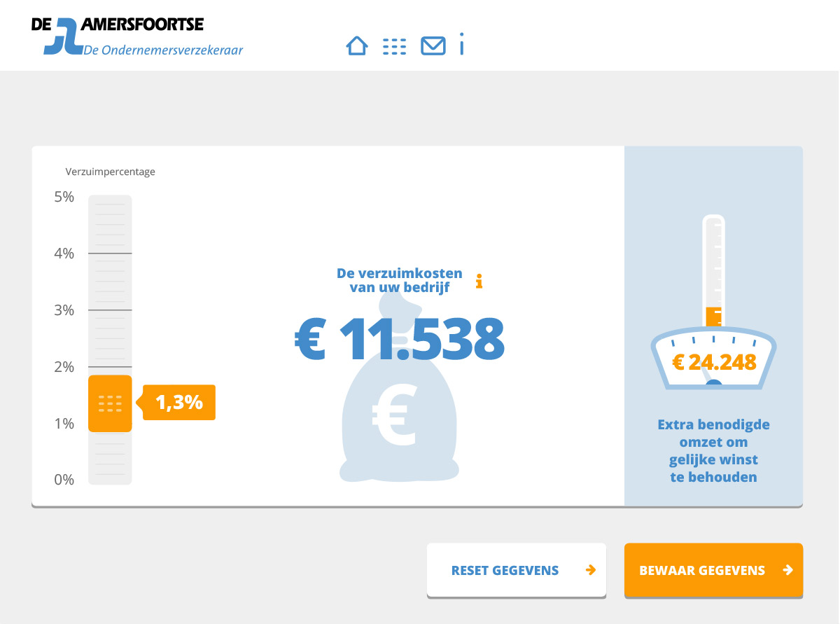Click the arrow on Bewaar Gegevens

tap(788, 570)
